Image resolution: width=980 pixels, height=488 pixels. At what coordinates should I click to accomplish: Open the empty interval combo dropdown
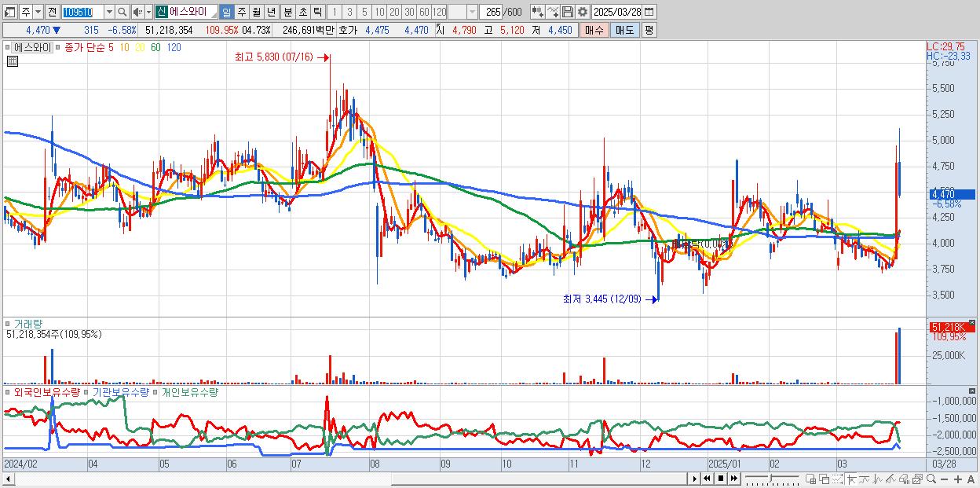click(x=472, y=12)
